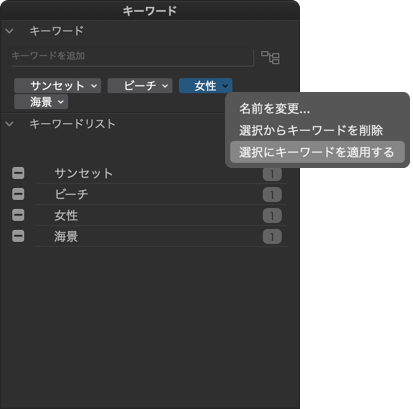This screenshot has width=413, height=409.
Task: Open the サンセット tag dropdown arrow
Action: pyautogui.click(x=94, y=86)
